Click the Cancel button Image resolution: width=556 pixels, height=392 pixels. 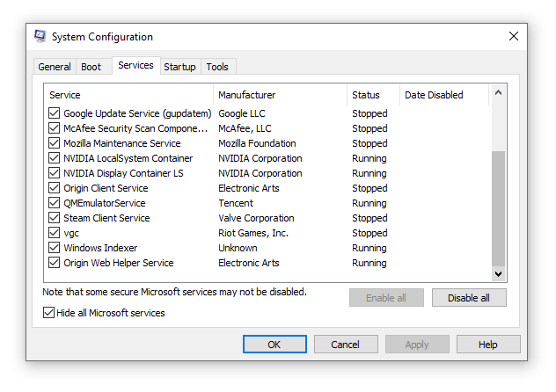[x=346, y=345]
